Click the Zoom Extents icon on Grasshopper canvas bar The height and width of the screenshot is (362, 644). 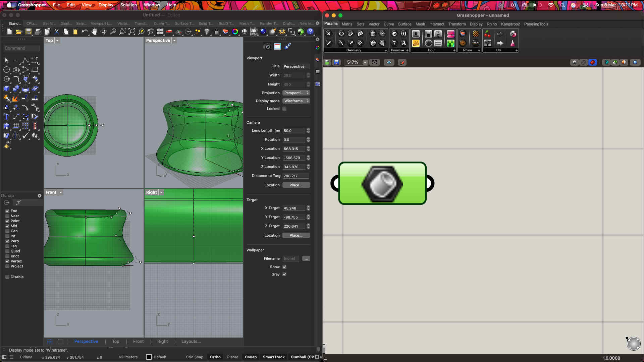coord(375,62)
